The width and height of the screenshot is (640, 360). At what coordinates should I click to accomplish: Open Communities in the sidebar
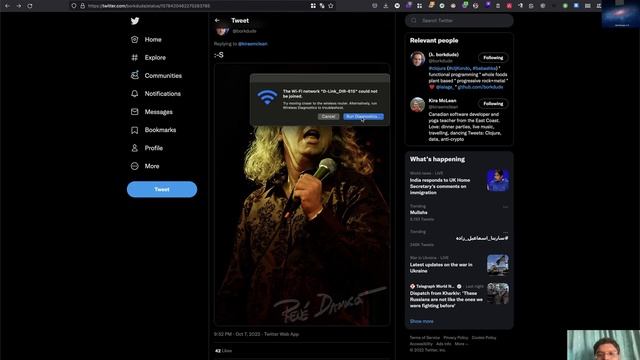156,76
